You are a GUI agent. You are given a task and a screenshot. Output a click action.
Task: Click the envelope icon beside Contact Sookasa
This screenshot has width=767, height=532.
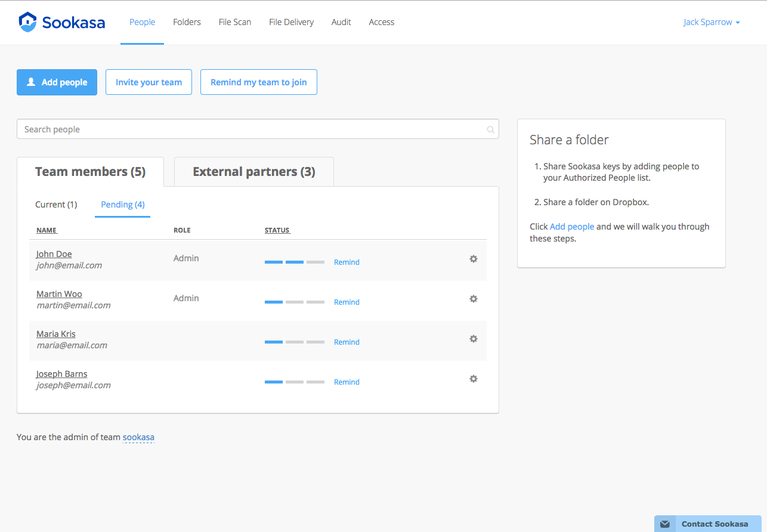(x=665, y=524)
